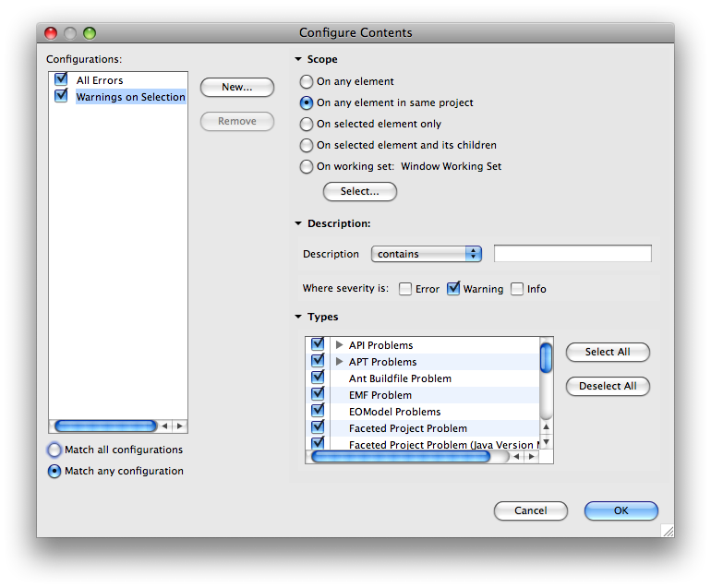Image resolution: width=711 pixels, height=588 pixels.
Task: Expand the API Problems tree item
Action: coord(339,345)
